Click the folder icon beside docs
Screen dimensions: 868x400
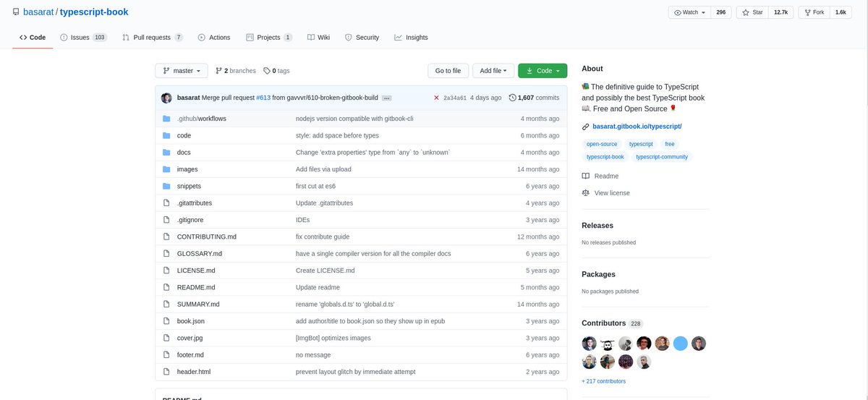pos(166,152)
